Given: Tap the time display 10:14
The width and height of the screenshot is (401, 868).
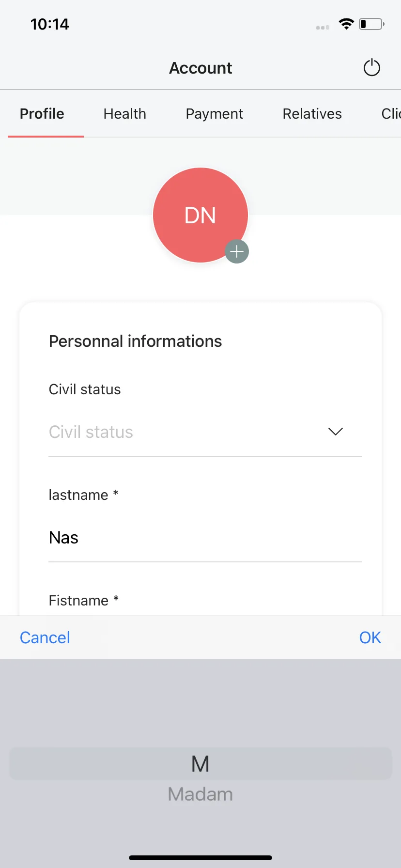Looking at the screenshot, I should pyautogui.click(x=50, y=24).
